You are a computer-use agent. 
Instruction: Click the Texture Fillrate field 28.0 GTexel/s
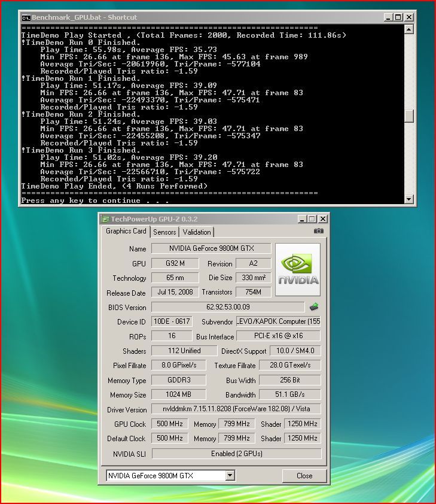click(x=290, y=365)
